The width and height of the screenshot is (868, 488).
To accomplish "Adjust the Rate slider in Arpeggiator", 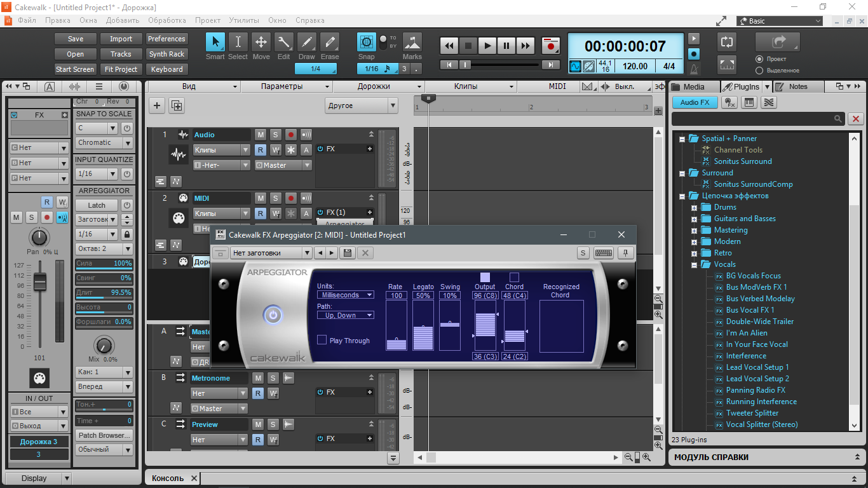I will click(x=397, y=325).
